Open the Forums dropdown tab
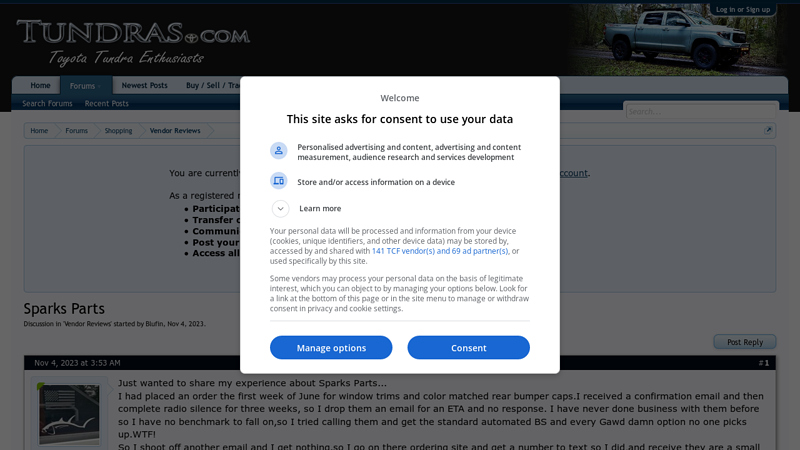This screenshot has height=450, width=800. pyautogui.click(x=85, y=85)
